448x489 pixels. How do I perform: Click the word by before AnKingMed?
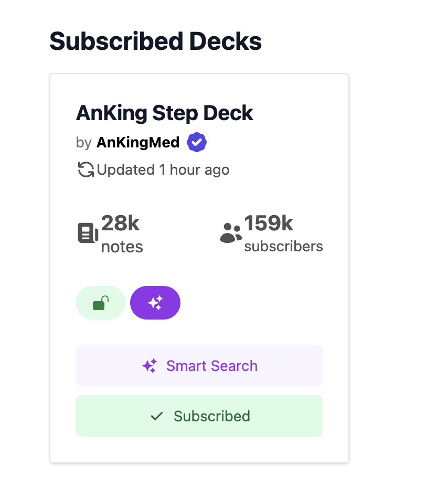point(84,142)
